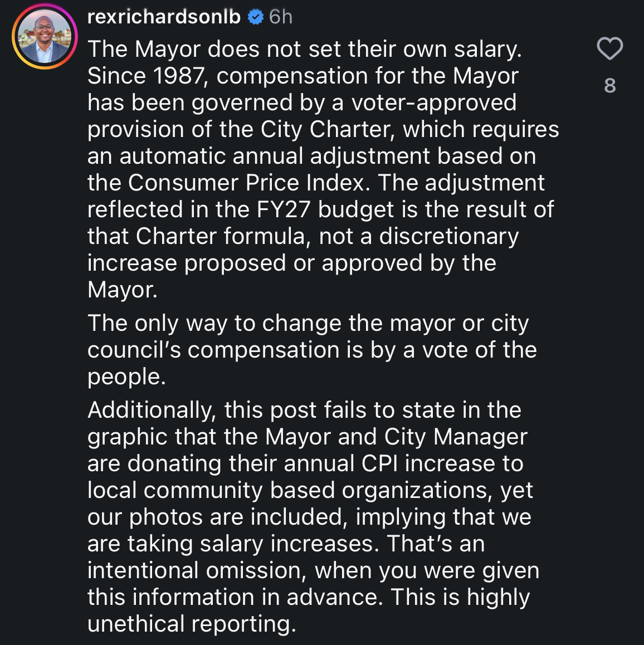The height and width of the screenshot is (645, 644).
Task: Click the words 'voter-approved' in comment
Action: (434, 103)
